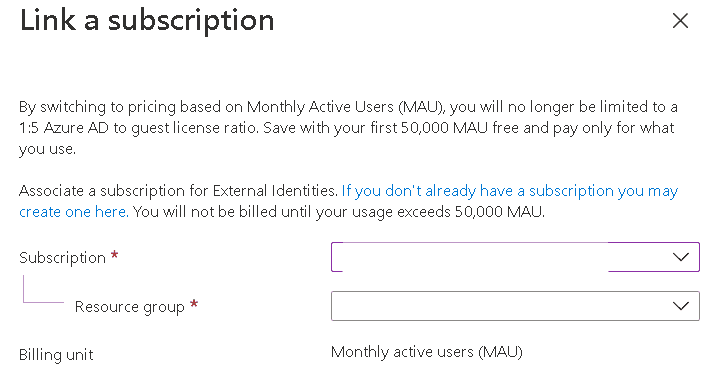Click the paragraph about Monthly Active Users pricing
This screenshot has height=388, width=710.
coord(348,128)
